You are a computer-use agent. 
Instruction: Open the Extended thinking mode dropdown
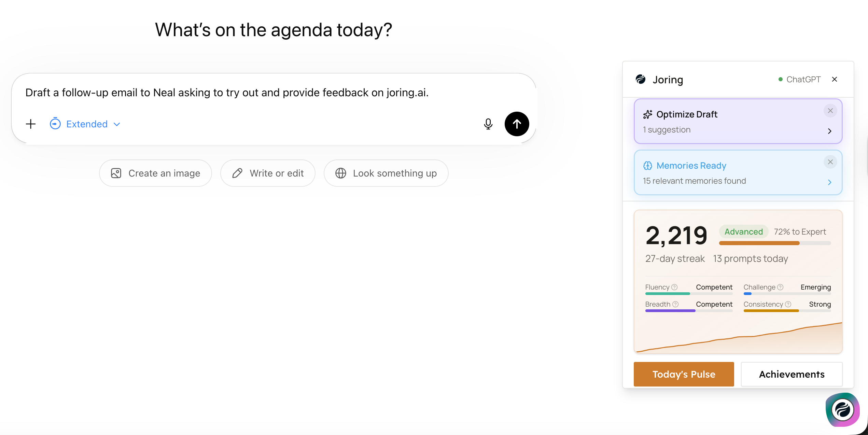click(85, 124)
